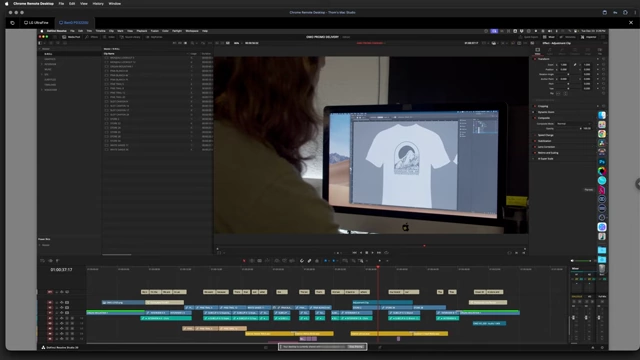Click the Stop button under the viewer
The width and height of the screenshot is (640, 360).
[367, 253]
